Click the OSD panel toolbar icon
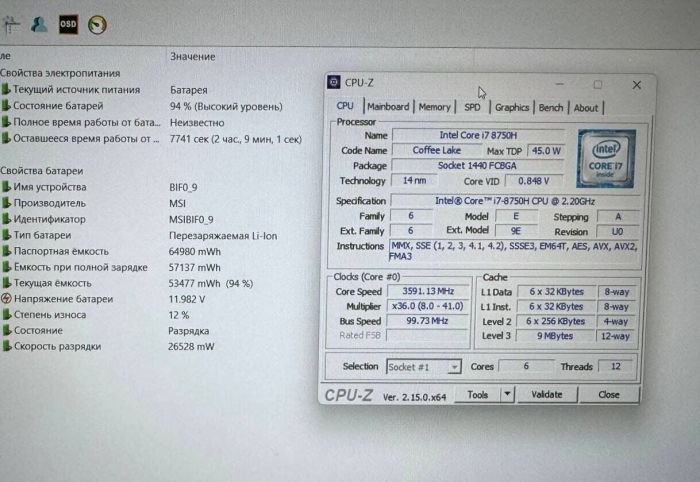This screenshot has height=482, width=700. (x=68, y=23)
